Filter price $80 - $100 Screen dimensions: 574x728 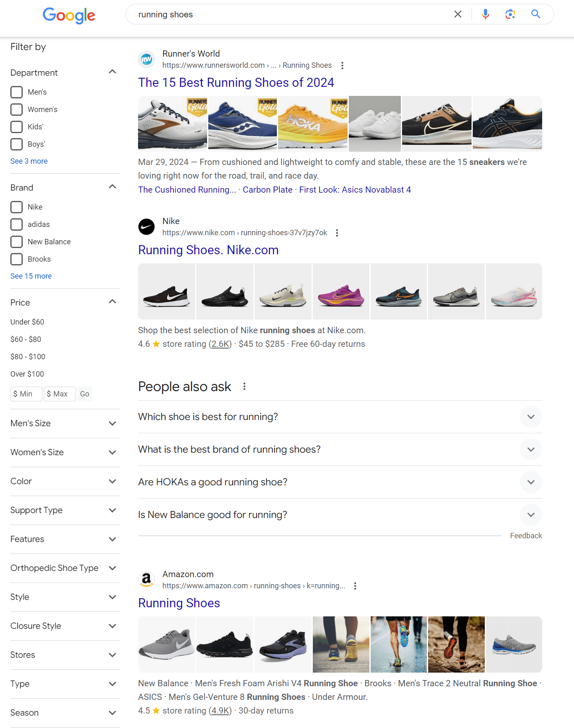pos(28,357)
